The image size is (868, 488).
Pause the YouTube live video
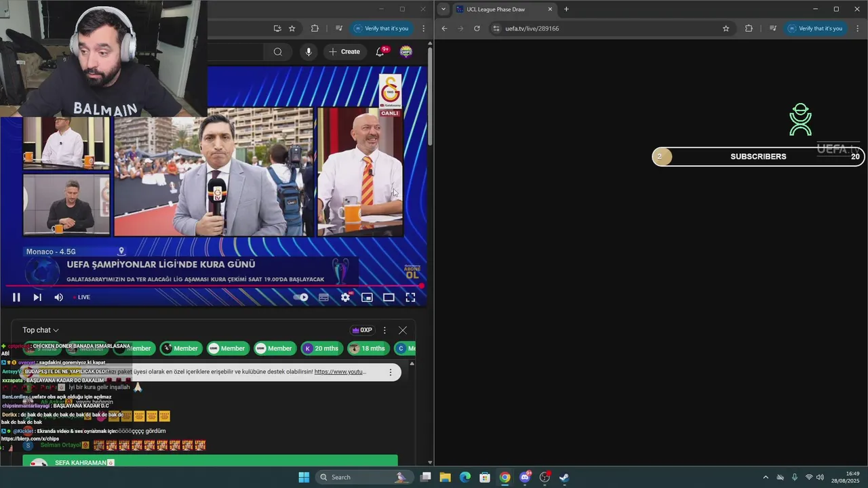coord(16,297)
